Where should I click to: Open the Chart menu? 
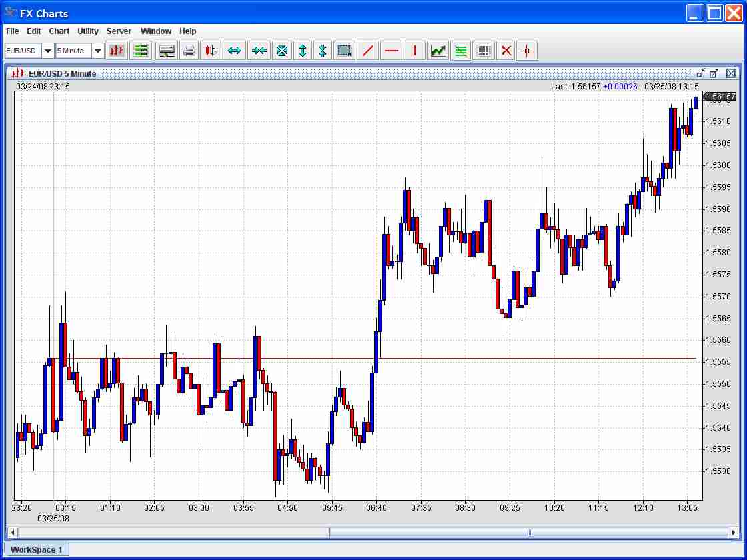click(x=59, y=31)
